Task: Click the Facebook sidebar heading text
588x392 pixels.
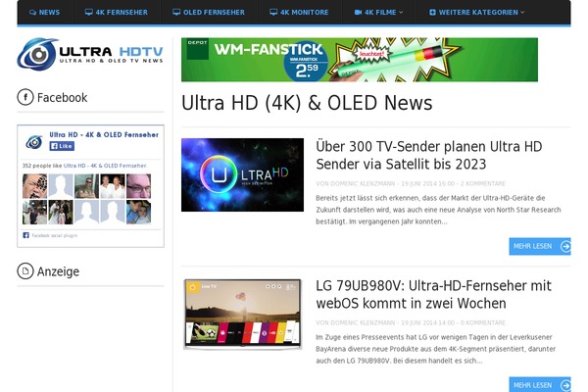Action: point(63,98)
